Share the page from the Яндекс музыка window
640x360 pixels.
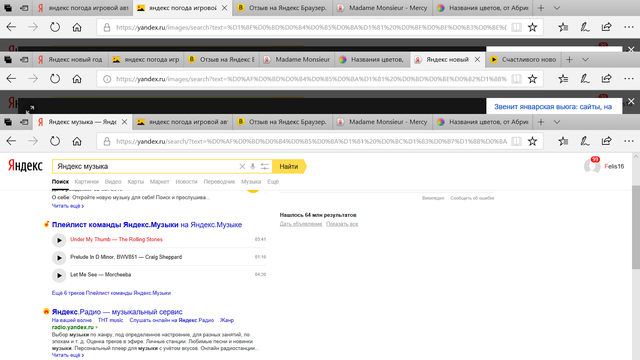(x=607, y=141)
